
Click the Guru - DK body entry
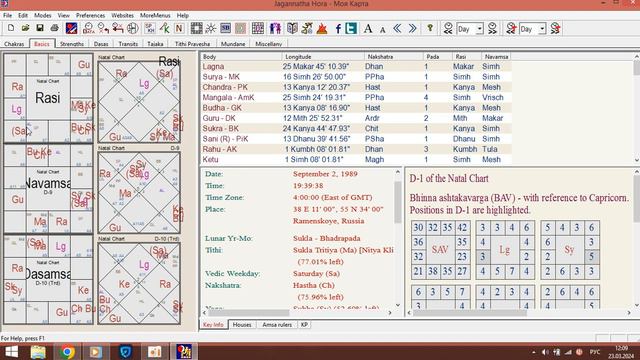[219, 118]
